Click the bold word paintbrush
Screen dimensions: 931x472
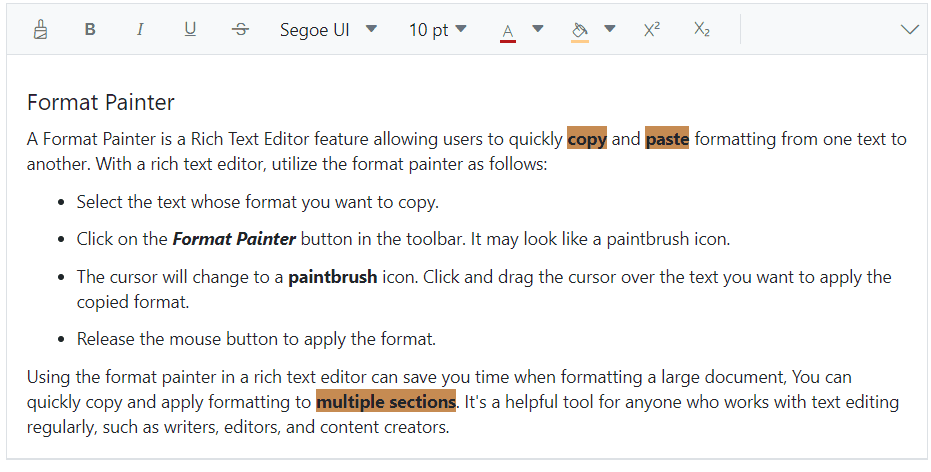(x=332, y=277)
